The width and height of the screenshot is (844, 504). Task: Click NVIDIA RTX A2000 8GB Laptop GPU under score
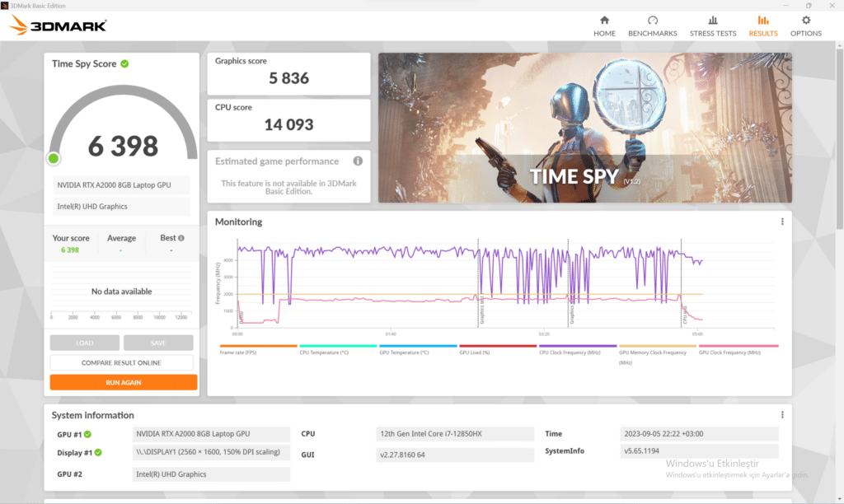click(121, 185)
